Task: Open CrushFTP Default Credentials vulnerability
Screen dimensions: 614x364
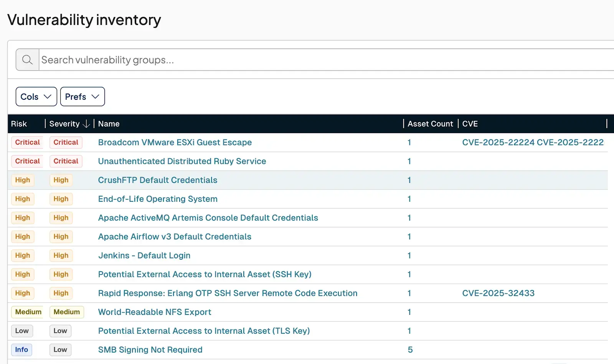Action: [157, 180]
